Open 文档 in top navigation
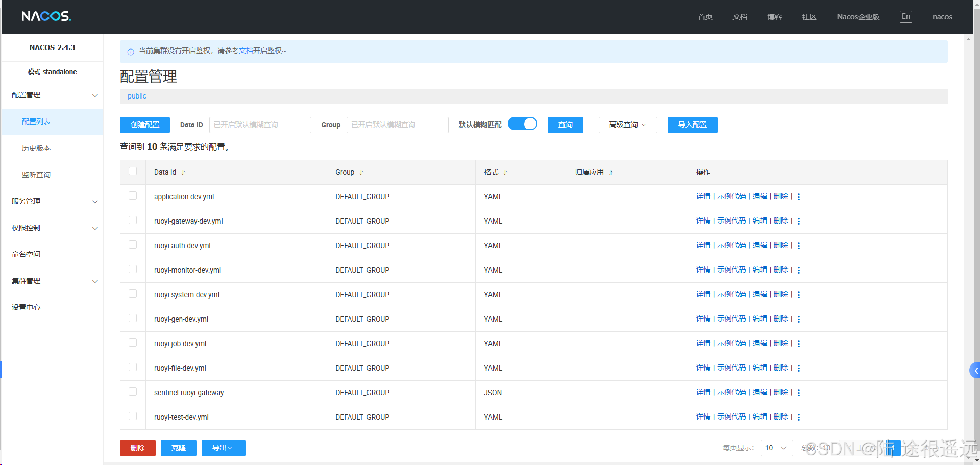The image size is (980, 465). pos(740,17)
